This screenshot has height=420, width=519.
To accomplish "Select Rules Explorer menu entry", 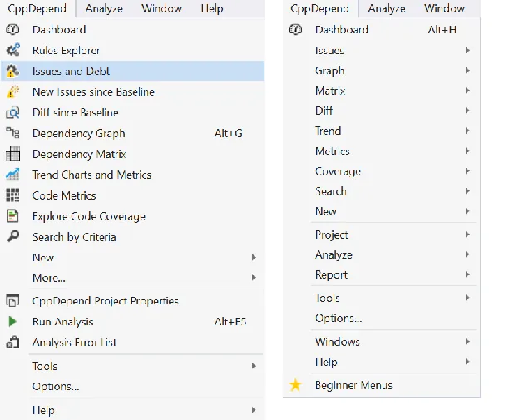I will [x=133, y=50].
